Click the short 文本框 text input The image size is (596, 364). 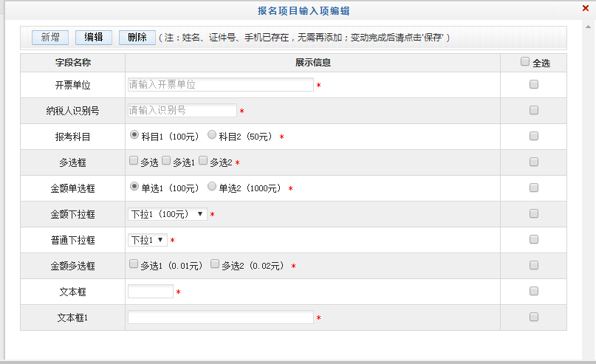(151, 292)
